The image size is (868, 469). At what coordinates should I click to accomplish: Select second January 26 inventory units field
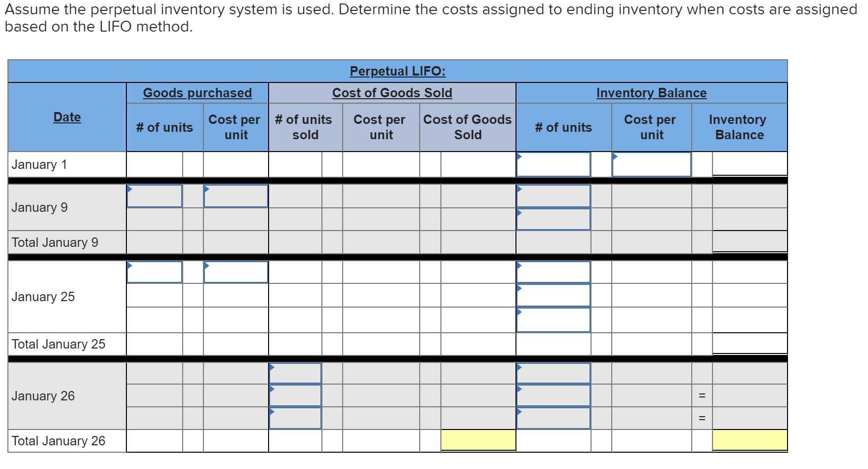point(553,395)
